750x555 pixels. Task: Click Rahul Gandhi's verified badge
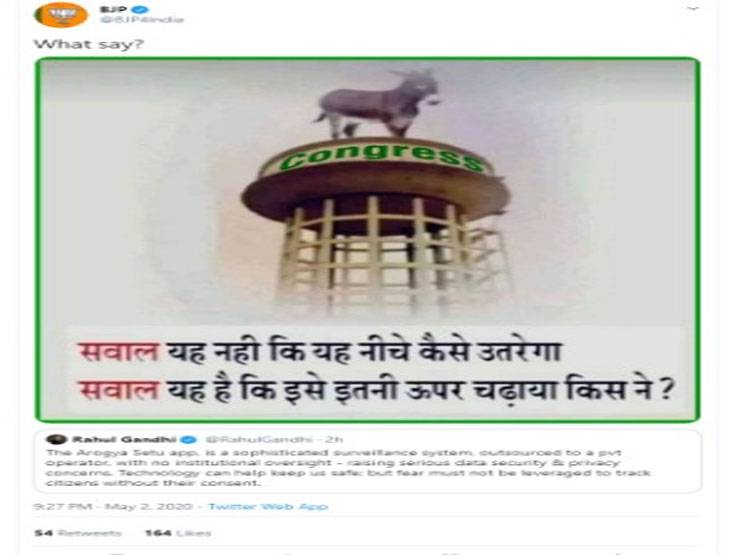pos(189,440)
